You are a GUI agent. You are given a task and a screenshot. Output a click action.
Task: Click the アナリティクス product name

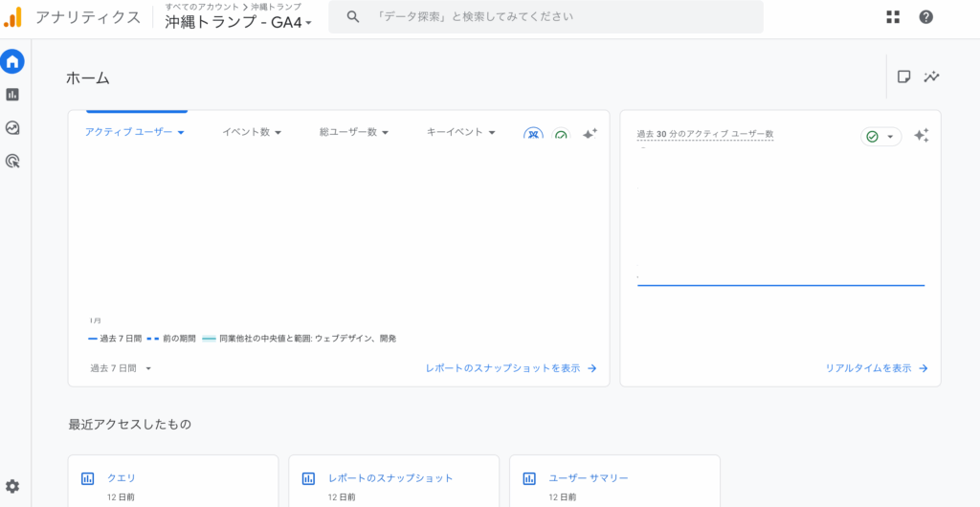click(x=88, y=17)
